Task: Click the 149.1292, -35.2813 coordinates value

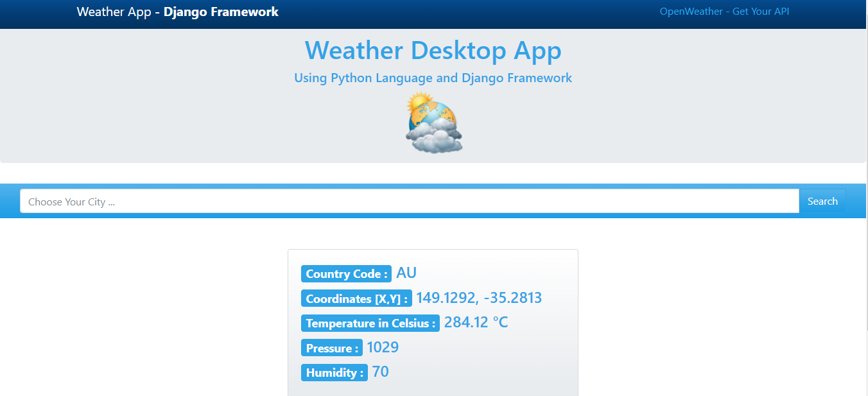Action: [479, 298]
